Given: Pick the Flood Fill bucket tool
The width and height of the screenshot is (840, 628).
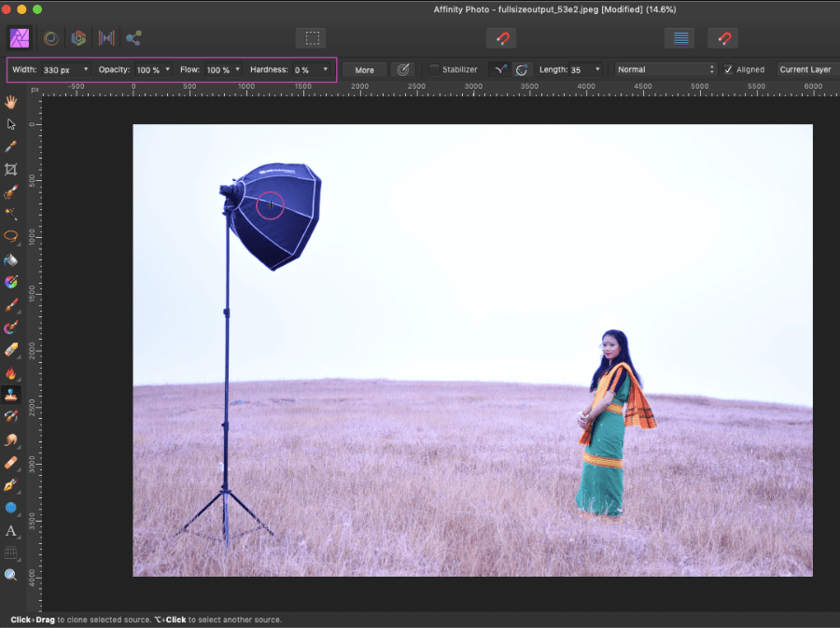Looking at the screenshot, I should point(11,259).
